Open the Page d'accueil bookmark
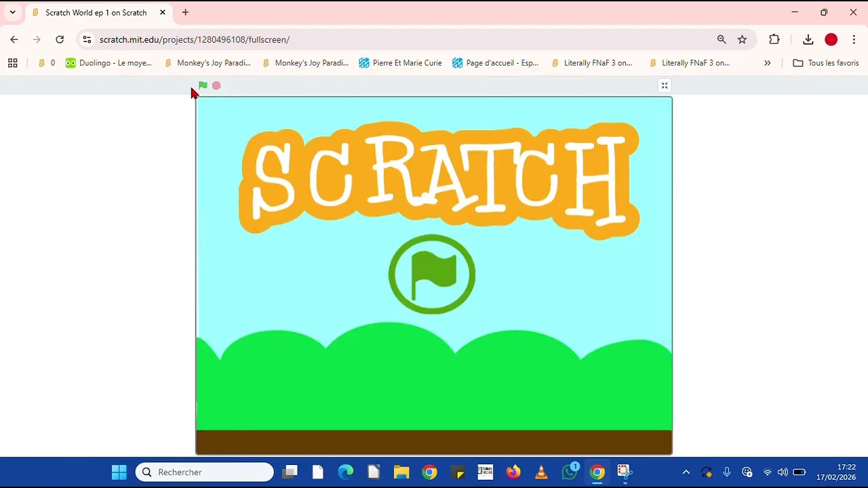This screenshot has width=868, height=488. pos(496,63)
